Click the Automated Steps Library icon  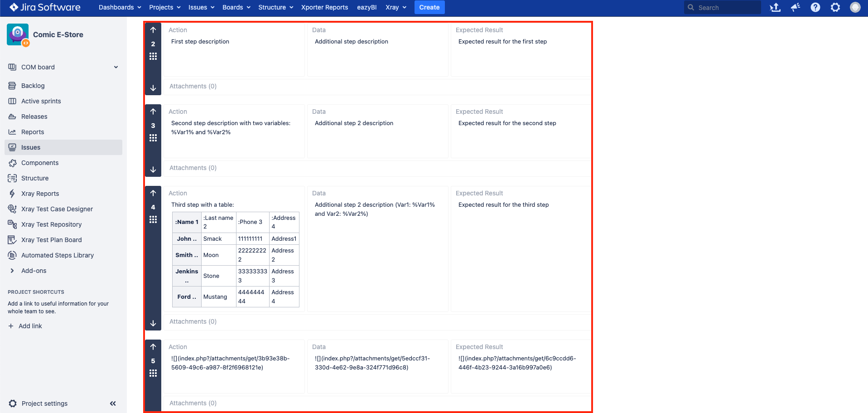pyautogui.click(x=12, y=255)
